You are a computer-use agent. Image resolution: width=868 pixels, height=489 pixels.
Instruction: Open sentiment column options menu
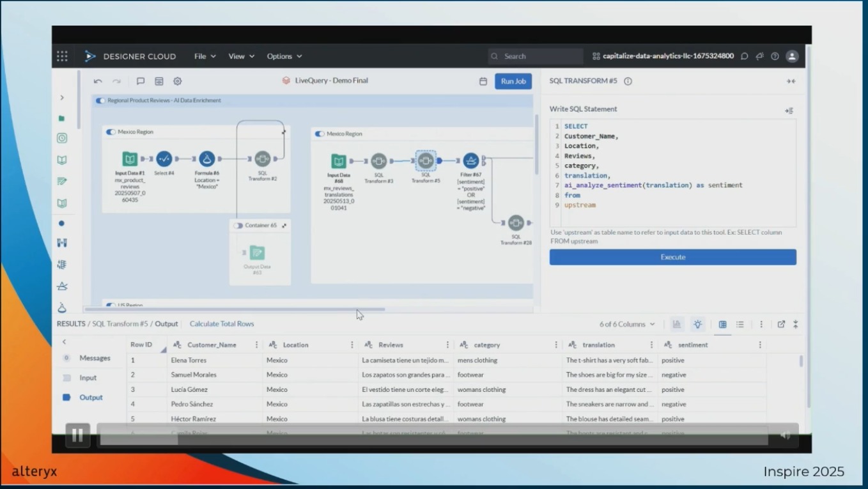point(760,345)
